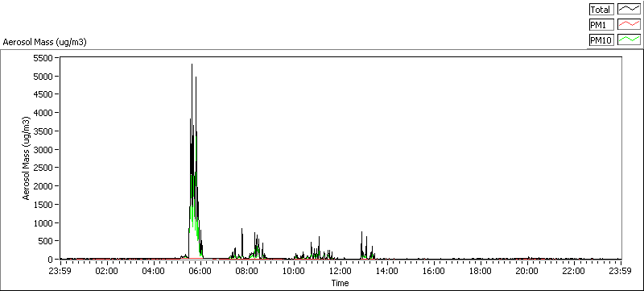The width and height of the screenshot is (644, 291).
Task: Click the 10:00 time axis label
Action: click(x=294, y=271)
